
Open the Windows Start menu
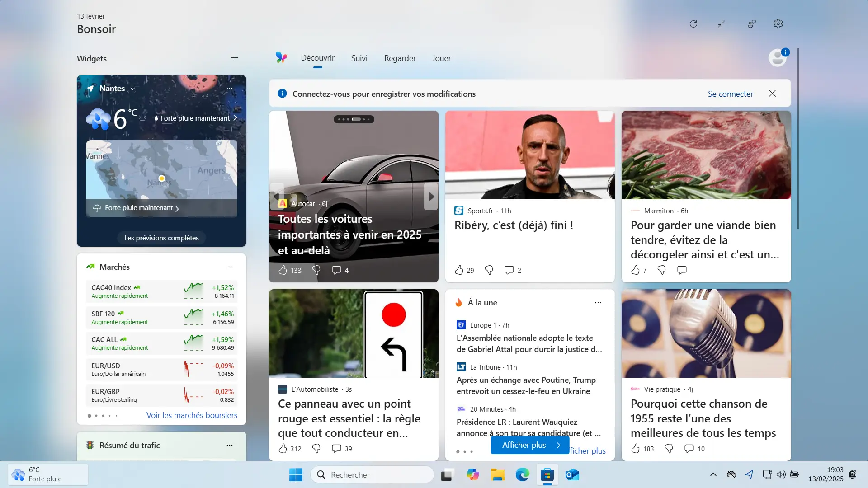[296, 475]
